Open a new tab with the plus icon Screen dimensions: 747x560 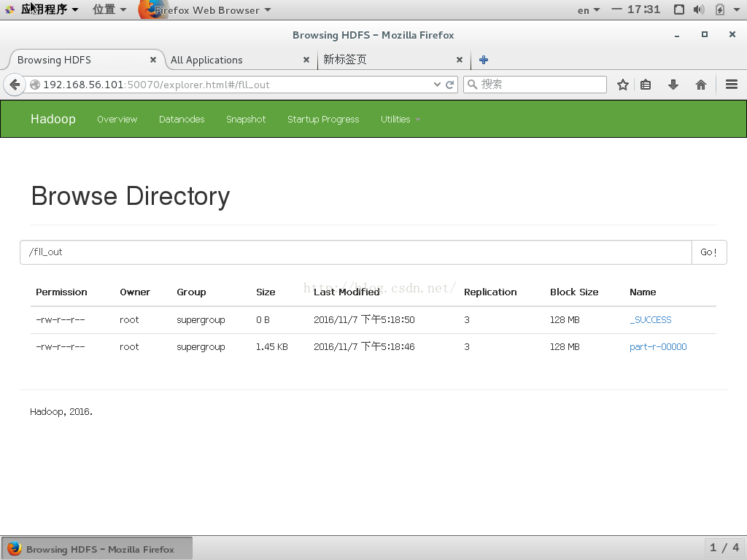tap(484, 60)
